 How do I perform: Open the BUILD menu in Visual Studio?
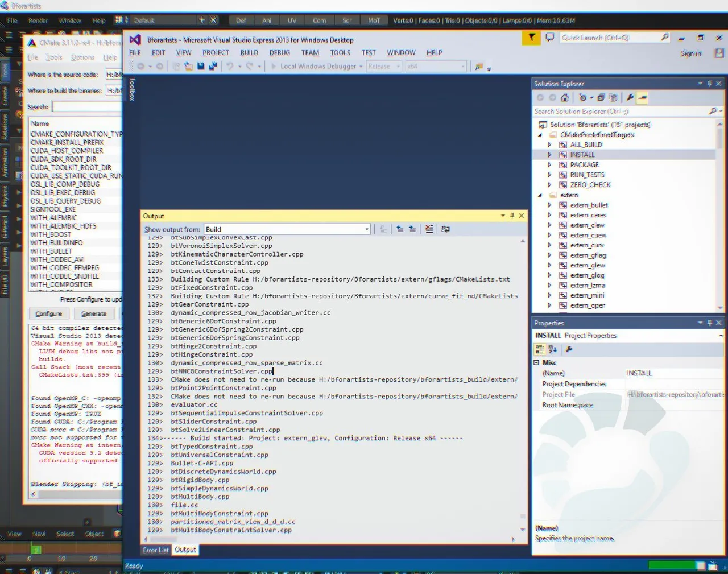point(249,53)
